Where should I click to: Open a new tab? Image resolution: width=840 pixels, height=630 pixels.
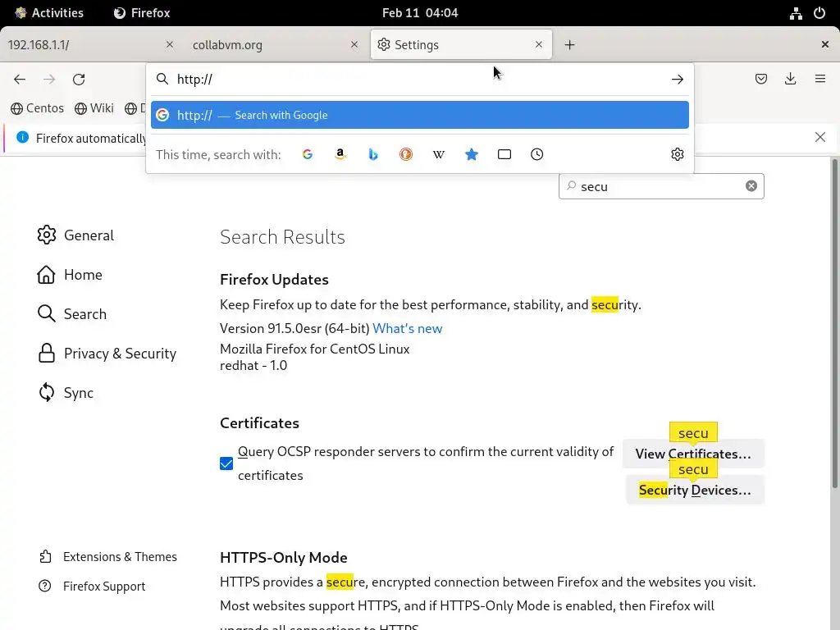click(x=569, y=45)
